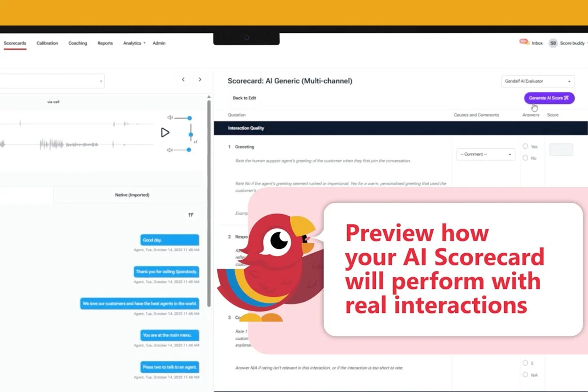Viewport: 588px width, 392px height.
Task: Open the Scorecards tab
Action: pos(15,43)
